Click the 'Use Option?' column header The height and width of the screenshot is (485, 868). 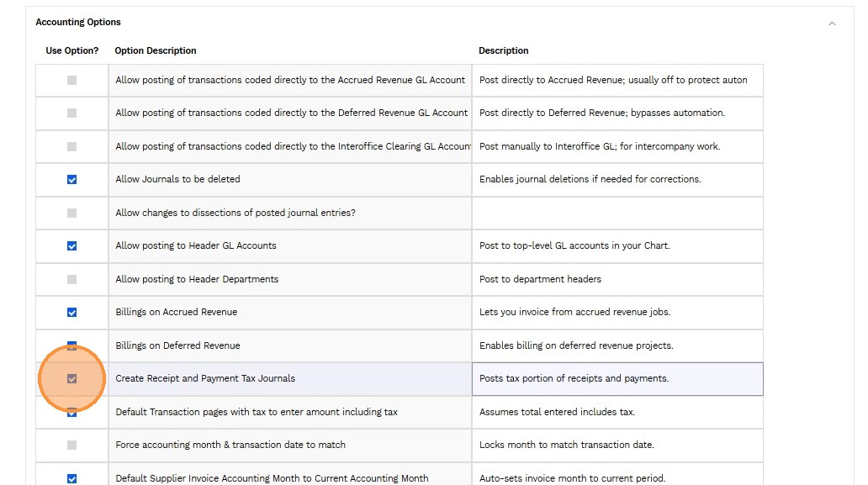[x=71, y=50]
